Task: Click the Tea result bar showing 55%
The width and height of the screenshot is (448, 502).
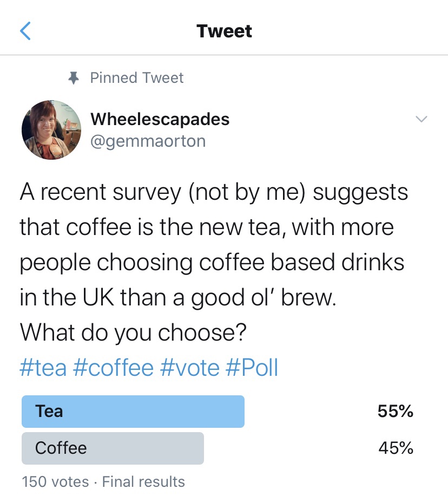Action: coord(133,411)
